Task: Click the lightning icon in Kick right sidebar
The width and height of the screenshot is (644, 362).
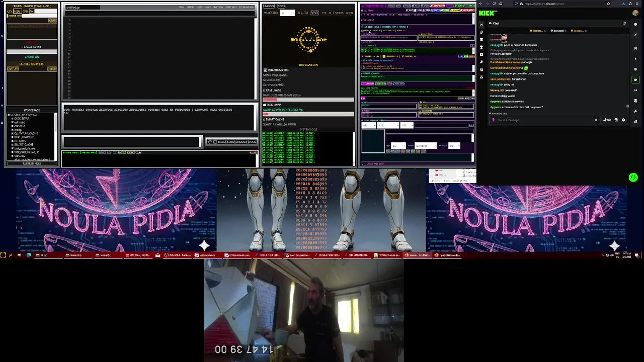Action: coord(635,59)
